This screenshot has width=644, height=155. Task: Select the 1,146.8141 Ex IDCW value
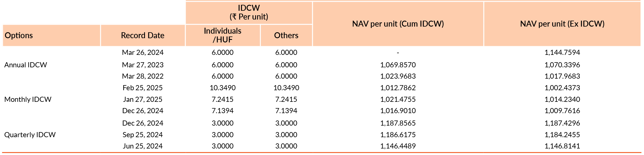(562, 146)
